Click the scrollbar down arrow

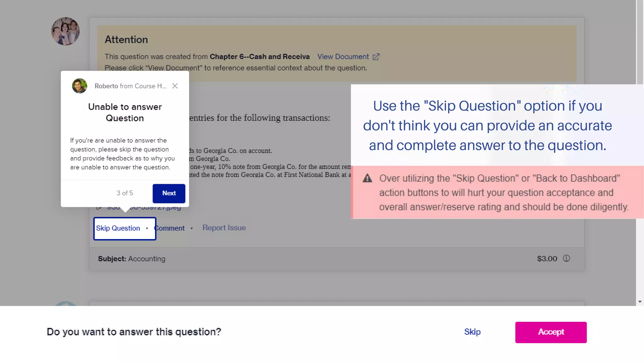(x=640, y=302)
